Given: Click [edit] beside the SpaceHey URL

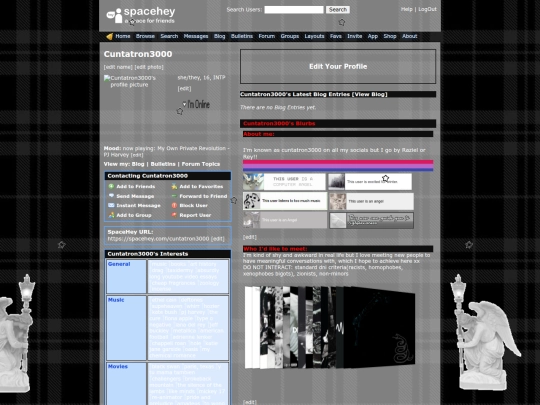Looking at the screenshot, I should pyautogui.click(x=217, y=239).
